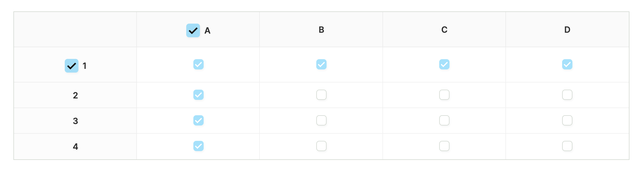Check the checkbox at row 4, column C
Screen dimensions: 644x173
tap(444, 146)
